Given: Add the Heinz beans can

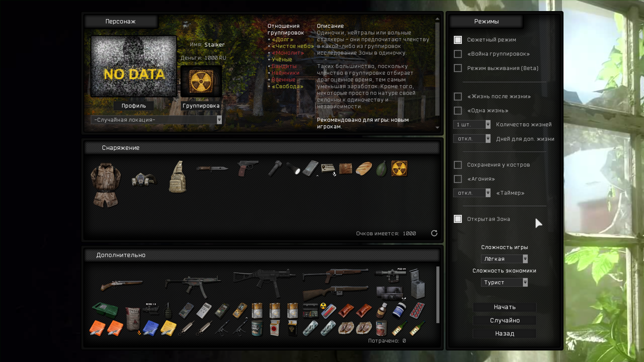Looking at the screenshot, I should (257, 328).
